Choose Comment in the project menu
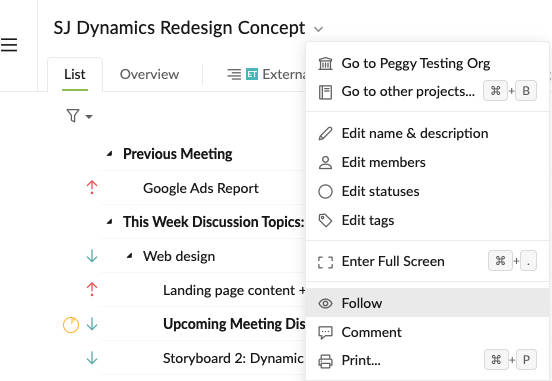Screen dimensions: 552x381 pyautogui.click(x=427, y=332)
